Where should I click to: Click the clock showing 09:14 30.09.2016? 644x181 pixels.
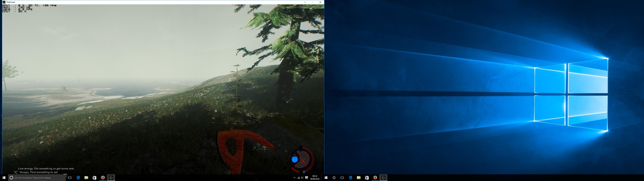click(x=315, y=177)
